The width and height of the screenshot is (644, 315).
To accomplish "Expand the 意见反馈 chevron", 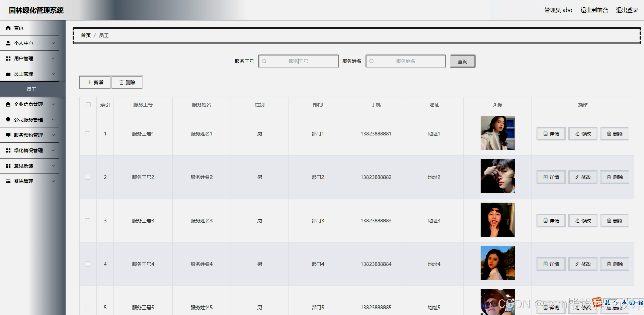I will click(x=53, y=166).
